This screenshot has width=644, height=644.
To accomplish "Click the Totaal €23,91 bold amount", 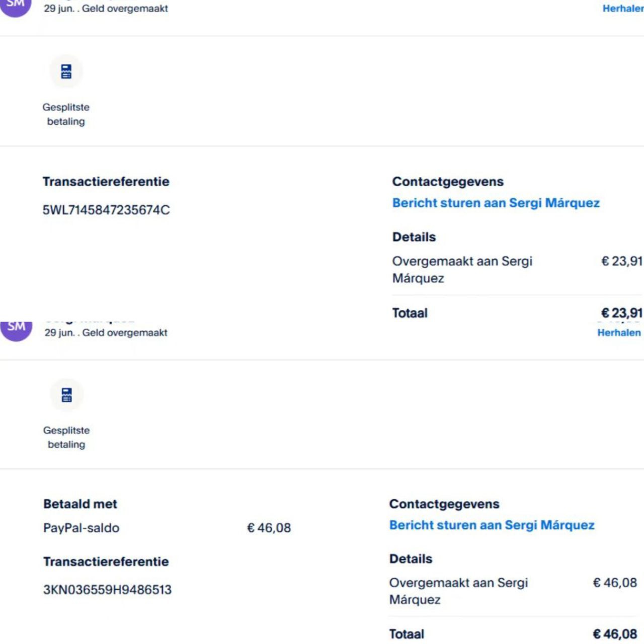I will (x=621, y=313).
